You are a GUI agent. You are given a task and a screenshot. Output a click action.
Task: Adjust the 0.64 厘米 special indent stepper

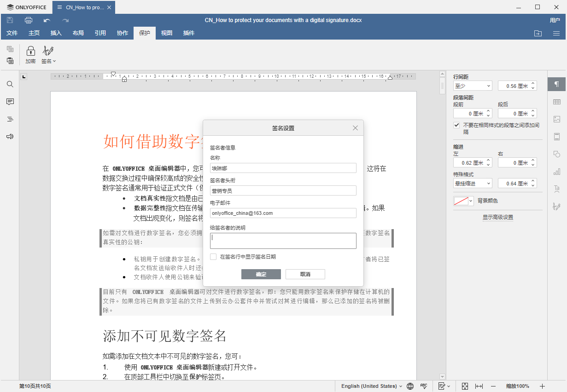[x=533, y=184]
